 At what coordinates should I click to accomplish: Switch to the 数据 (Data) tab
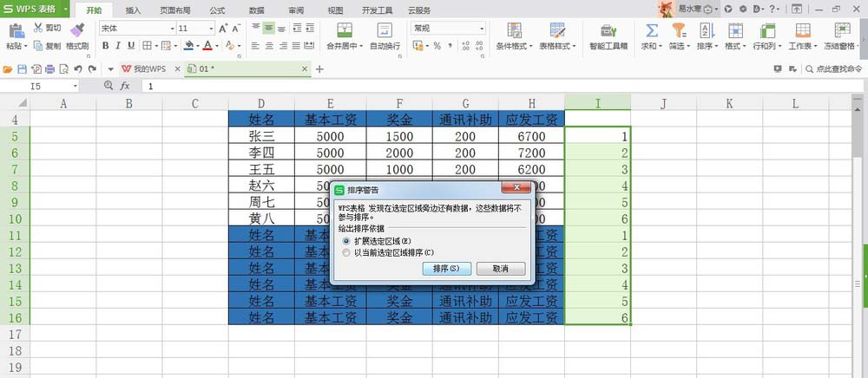click(256, 10)
